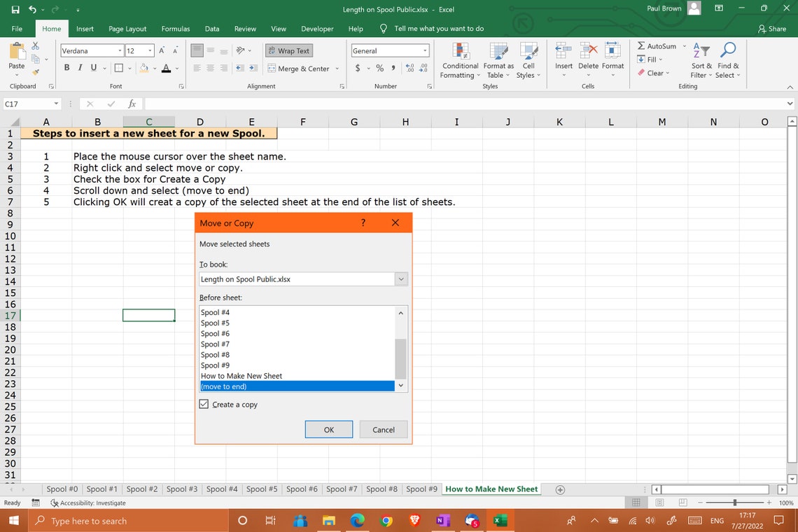The image size is (798, 532).
Task: Switch to the Formulas ribbon tab
Action: click(x=175, y=29)
